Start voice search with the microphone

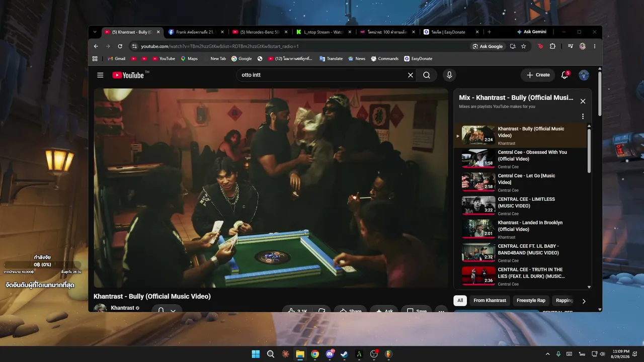[x=449, y=75]
